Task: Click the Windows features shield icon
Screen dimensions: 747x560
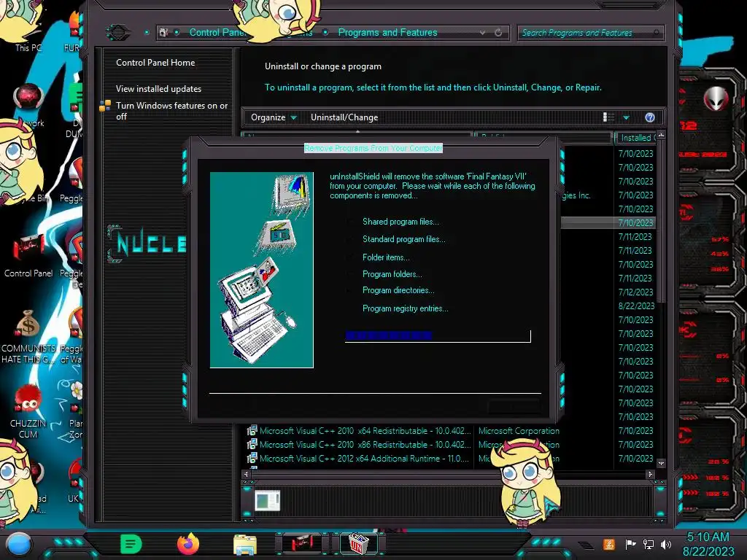Action: pos(105,106)
